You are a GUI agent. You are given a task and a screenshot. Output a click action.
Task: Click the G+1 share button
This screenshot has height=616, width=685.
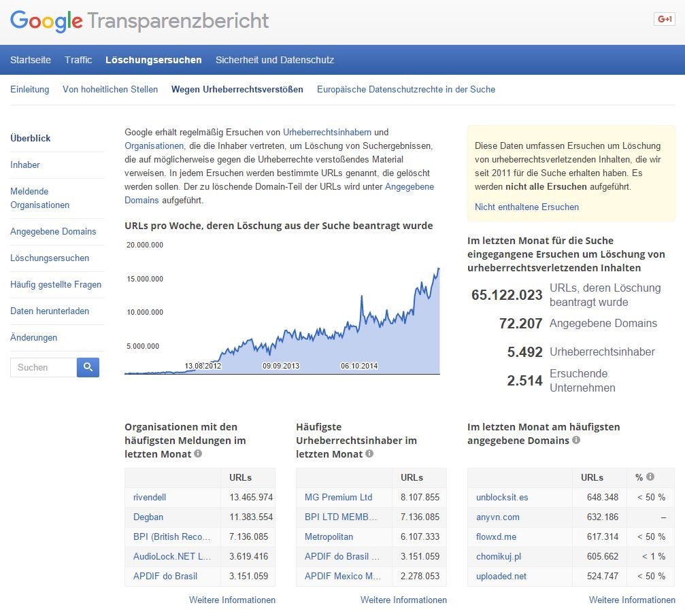(x=663, y=19)
